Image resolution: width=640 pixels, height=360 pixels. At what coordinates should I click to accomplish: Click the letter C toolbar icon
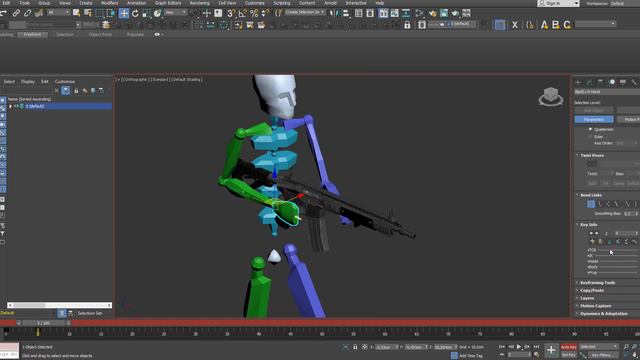[567, 25]
